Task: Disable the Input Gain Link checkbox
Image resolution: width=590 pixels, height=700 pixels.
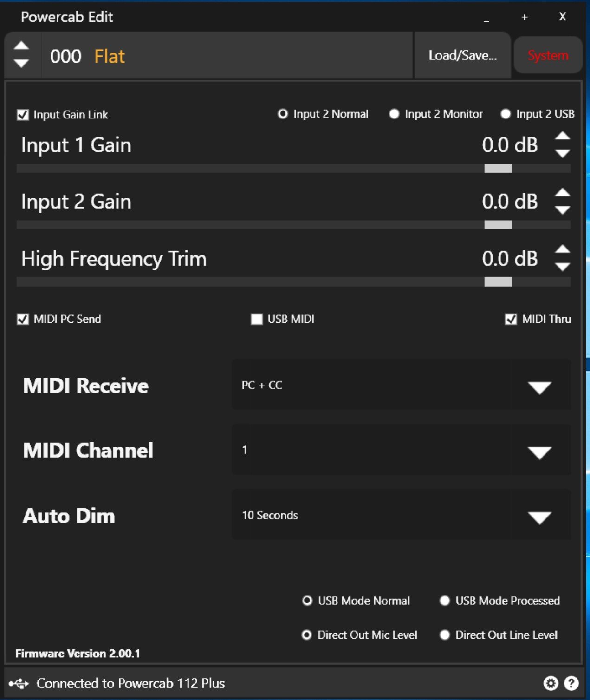Action: pos(23,115)
